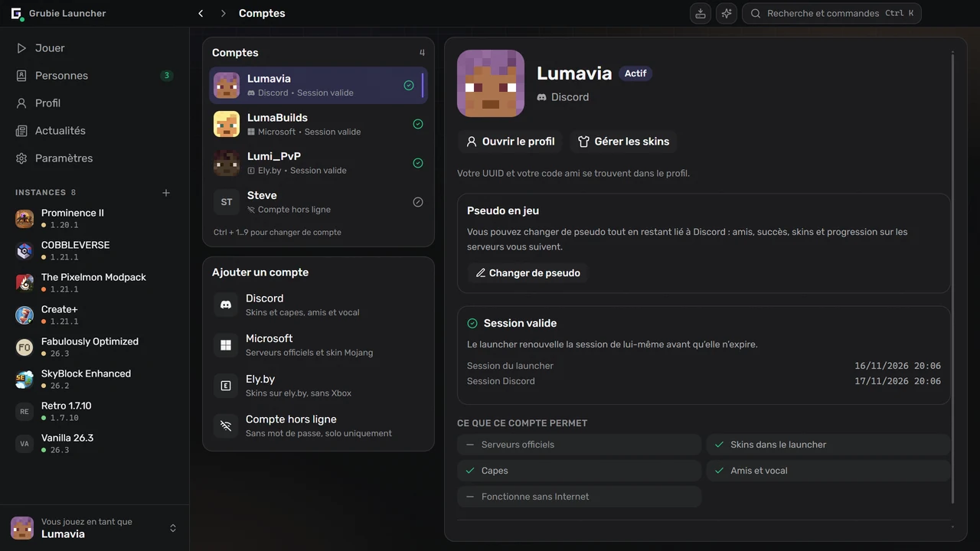Screen dimensions: 980x551
Task: Click the Grubie Launcher logo icon
Action: 16,13
